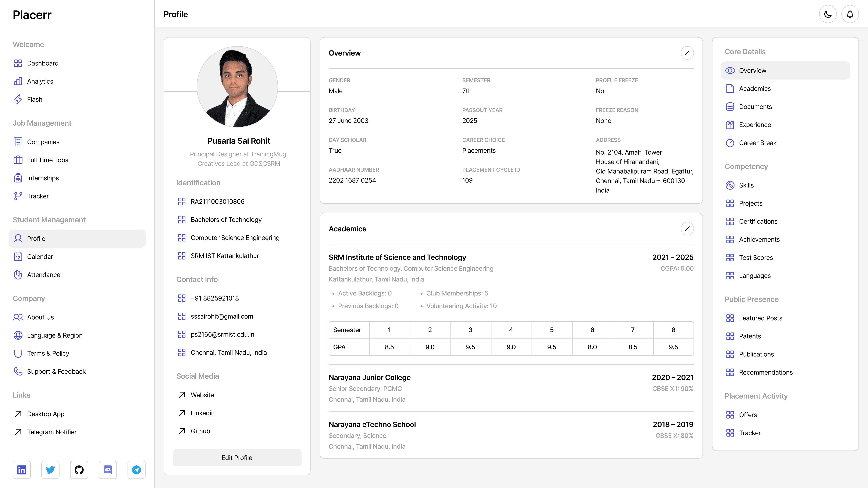Click the Skills target icon
The width and height of the screenshot is (868, 488).
pyautogui.click(x=730, y=185)
